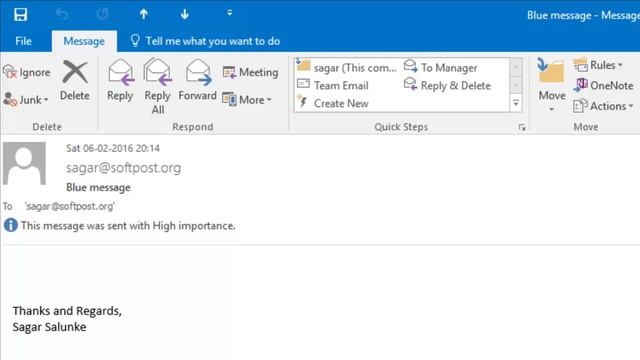Viewport: 640px width, 360px height.
Task: Run the Team Email quick step
Action: (333, 85)
